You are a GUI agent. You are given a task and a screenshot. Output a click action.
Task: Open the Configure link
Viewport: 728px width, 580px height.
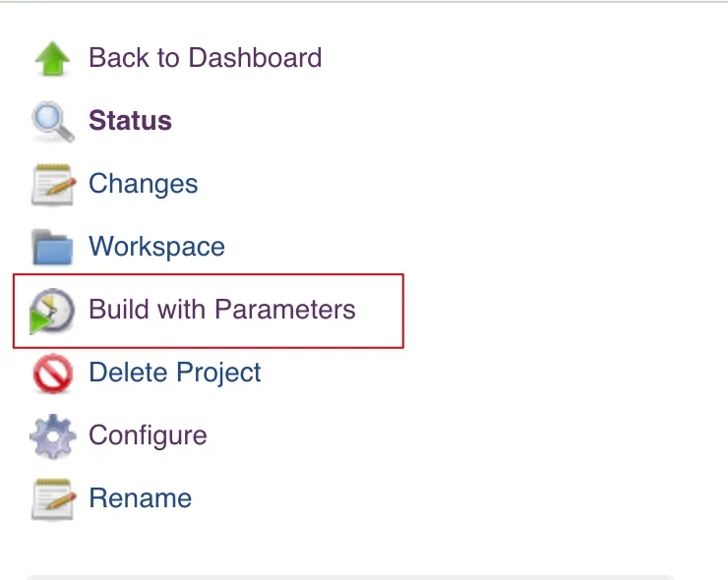(x=148, y=435)
